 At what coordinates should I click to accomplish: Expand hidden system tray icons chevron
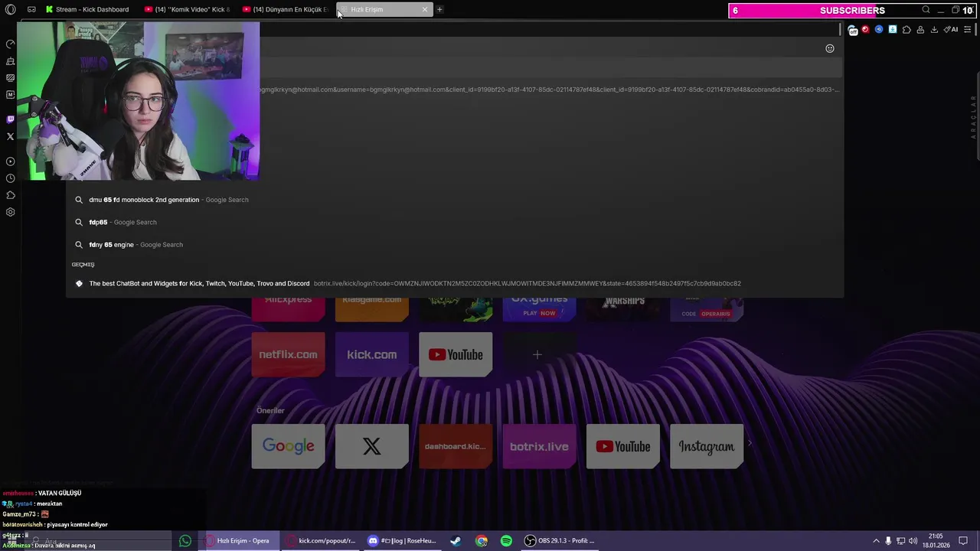(876, 541)
